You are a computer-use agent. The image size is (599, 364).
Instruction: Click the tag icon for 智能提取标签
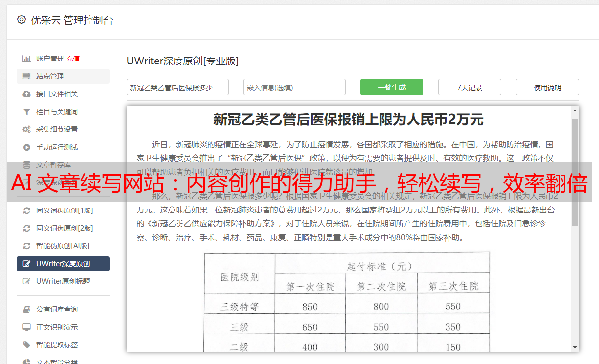tap(27, 345)
